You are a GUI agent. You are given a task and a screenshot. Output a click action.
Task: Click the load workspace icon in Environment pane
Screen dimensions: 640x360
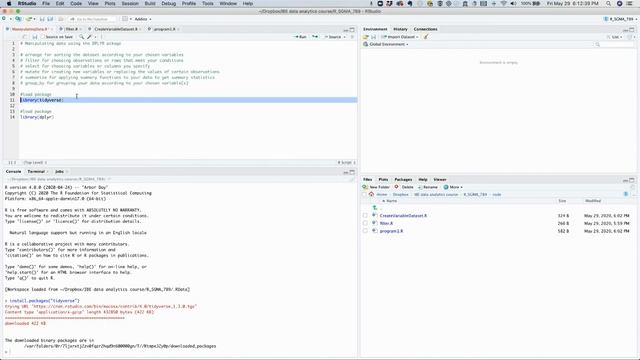pyautogui.click(x=366, y=37)
